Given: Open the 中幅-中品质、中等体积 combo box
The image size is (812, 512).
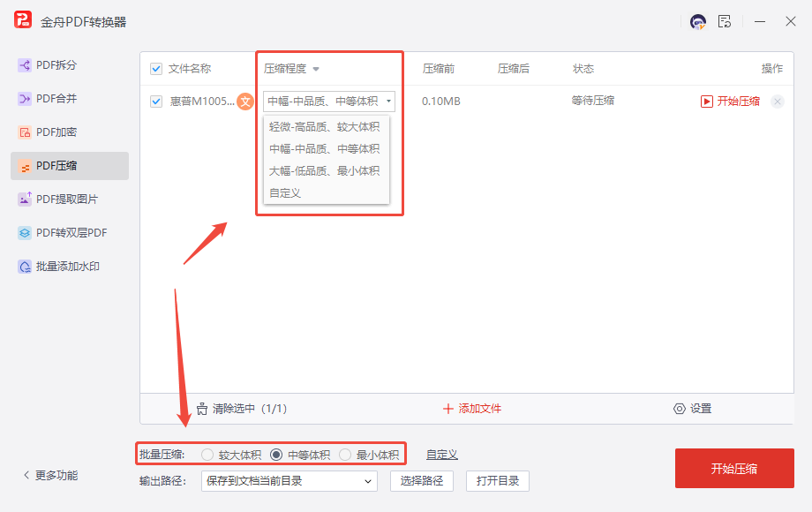Looking at the screenshot, I should pos(329,102).
